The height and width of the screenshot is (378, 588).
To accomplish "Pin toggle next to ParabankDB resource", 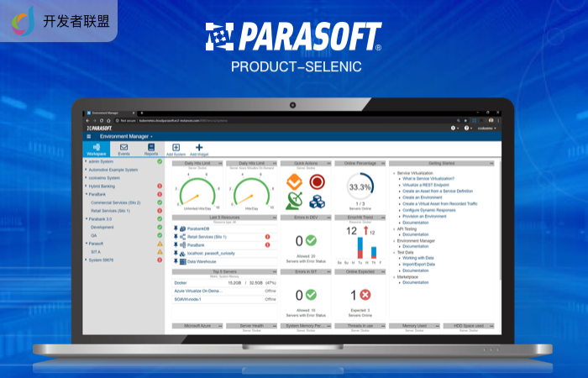I will [176, 228].
